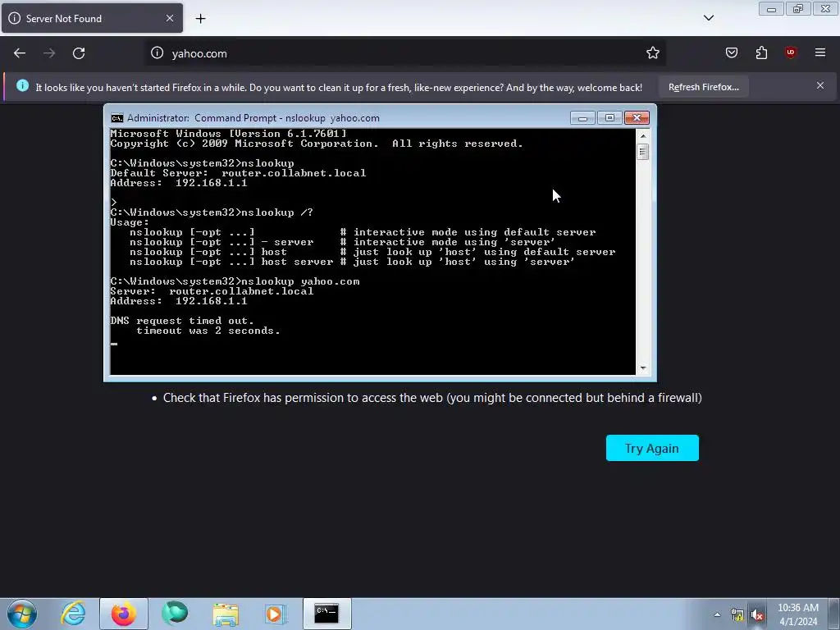840x630 pixels.
Task: Switch to Firefox in the taskbar
Action: coord(123,614)
